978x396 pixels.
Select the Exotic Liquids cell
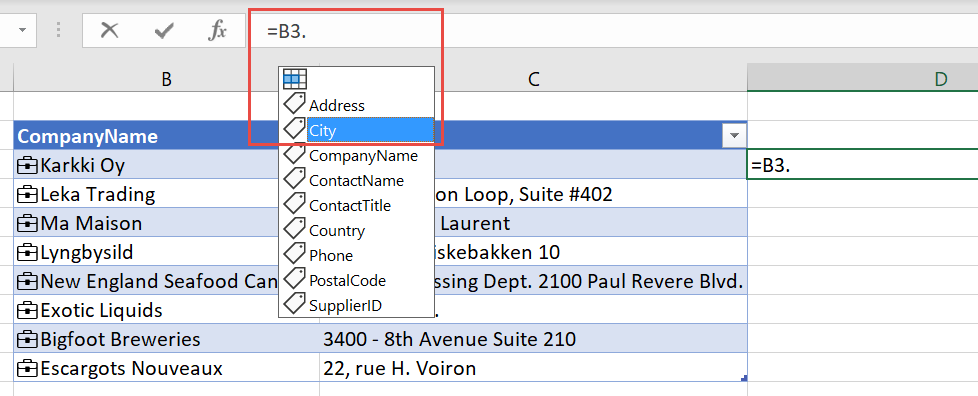coord(146,310)
